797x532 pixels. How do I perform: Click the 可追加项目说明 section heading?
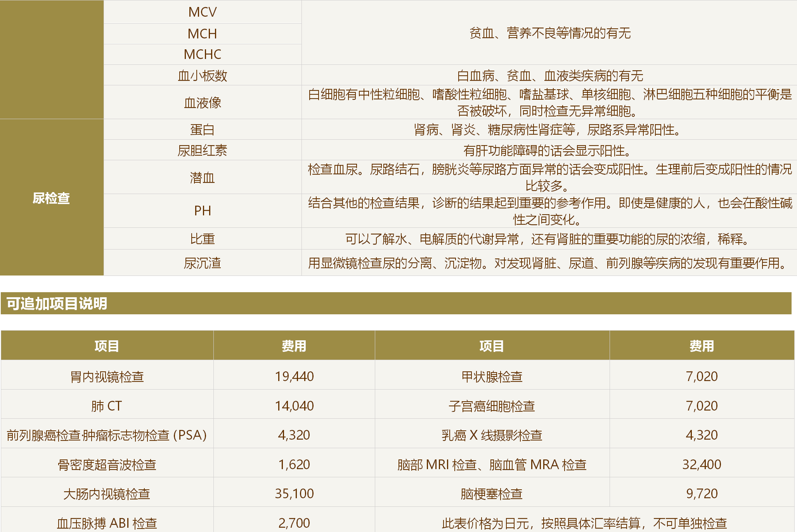click(396, 303)
